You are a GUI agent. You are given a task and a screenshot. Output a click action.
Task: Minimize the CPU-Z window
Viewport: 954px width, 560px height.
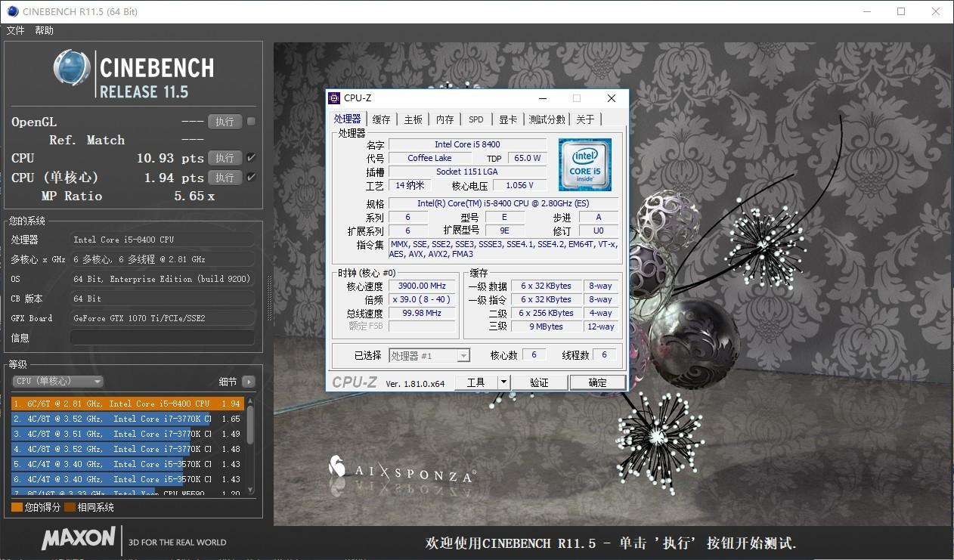pos(543,98)
